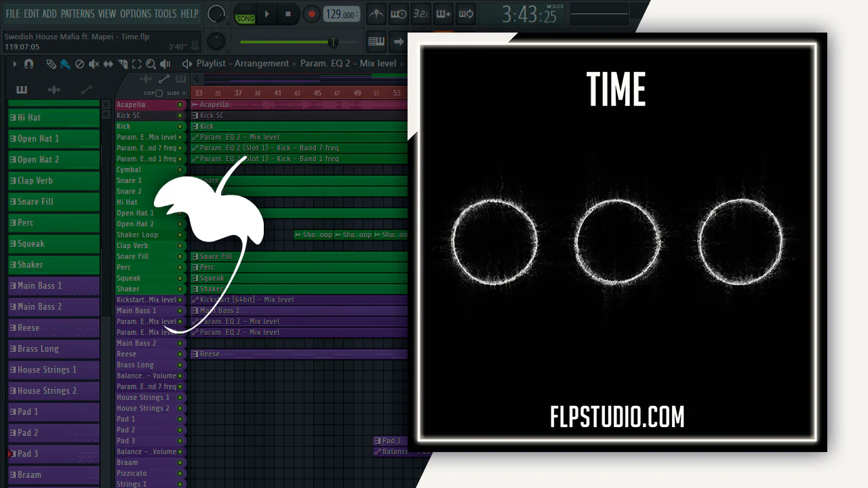The height and width of the screenshot is (488, 868).
Task: Switch between PAT and SONG mode
Action: [245, 14]
